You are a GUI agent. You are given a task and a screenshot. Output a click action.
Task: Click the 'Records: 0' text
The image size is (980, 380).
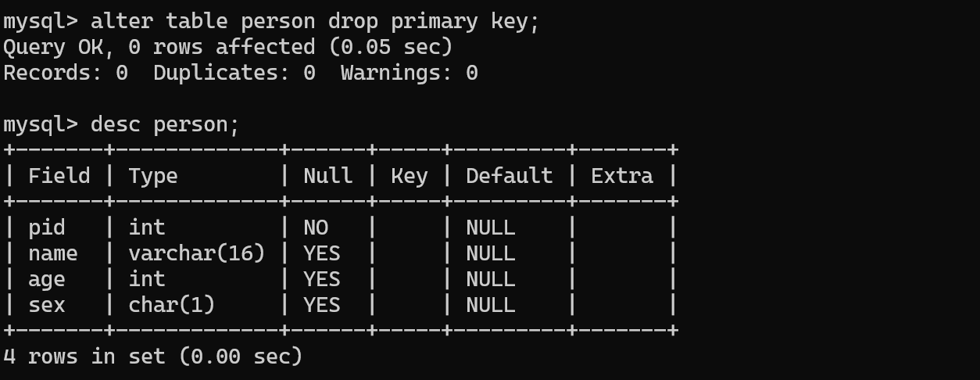coord(66,73)
